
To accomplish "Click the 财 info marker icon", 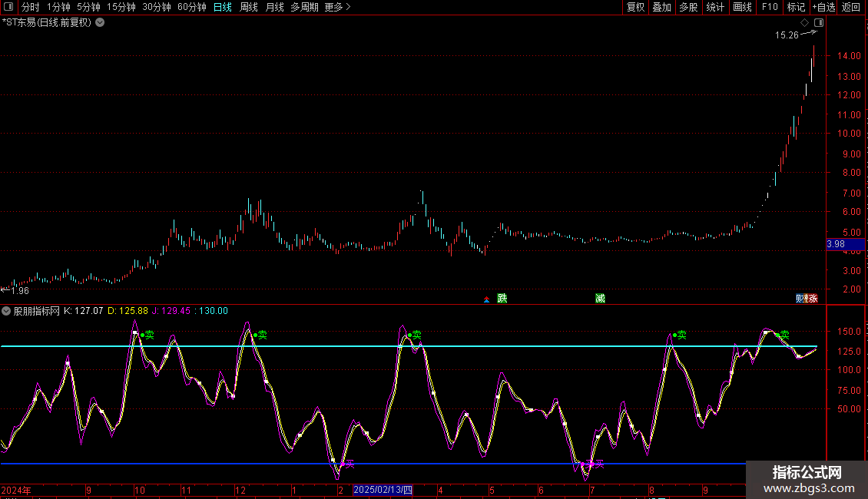I will coord(800,298).
